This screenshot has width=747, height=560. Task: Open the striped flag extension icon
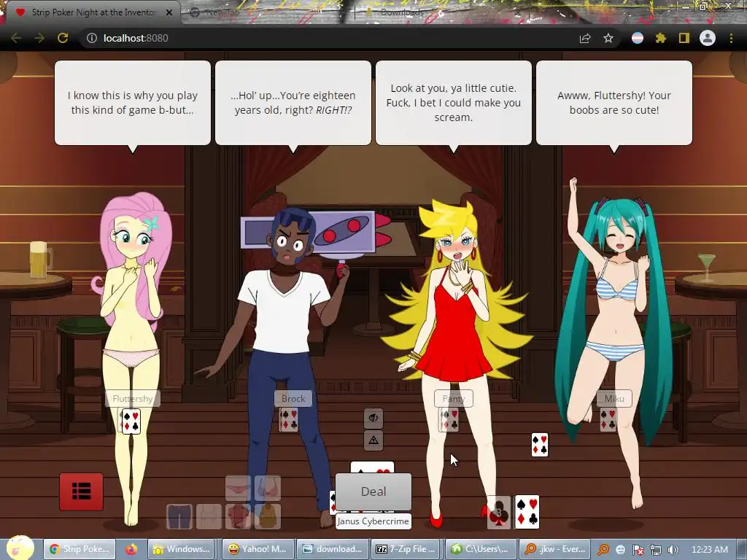(638, 38)
